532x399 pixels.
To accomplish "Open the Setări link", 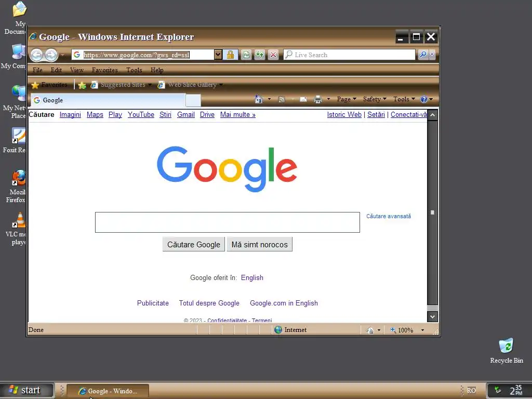I will (376, 115).
